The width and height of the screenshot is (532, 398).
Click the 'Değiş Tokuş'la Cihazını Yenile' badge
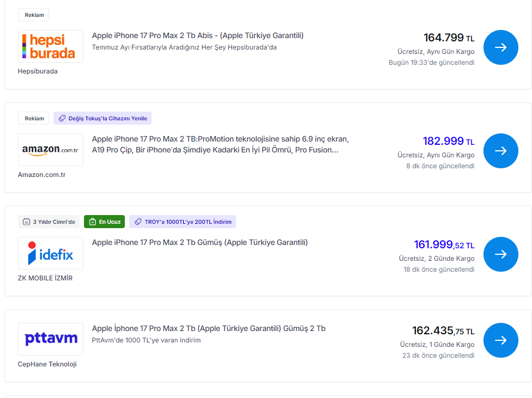(x=102, y=118)
